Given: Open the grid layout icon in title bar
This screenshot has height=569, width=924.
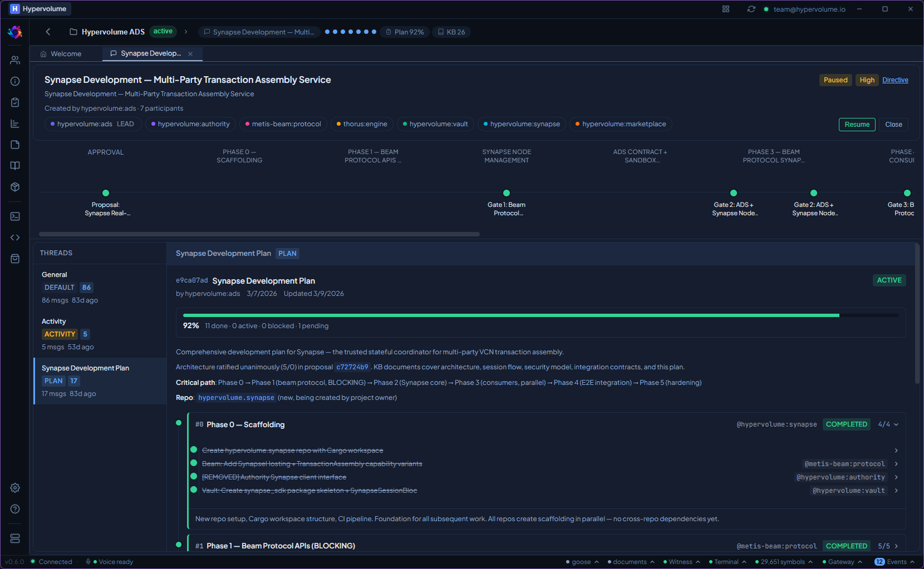Looking at the screenshot, I should 726,9.
